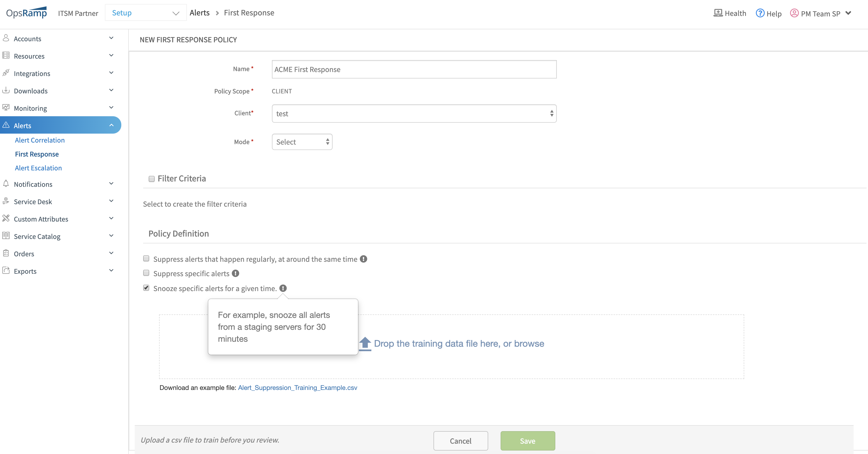Click the Resources server icon

click(6, 56)
